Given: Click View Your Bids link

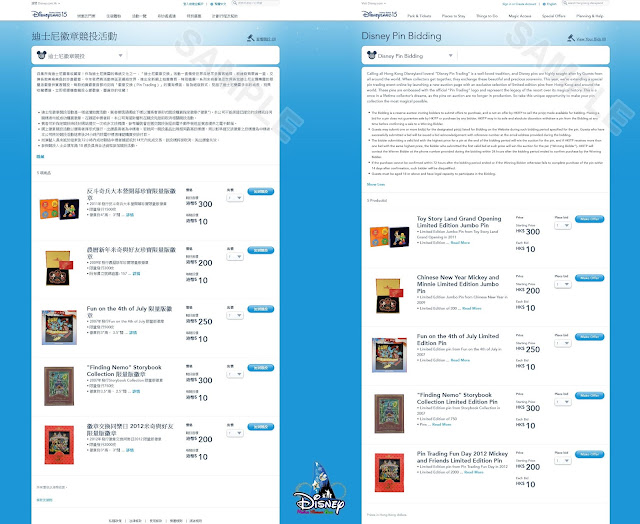Looking at the screenshot, I should pyautogui.click(x=591, y=39).
